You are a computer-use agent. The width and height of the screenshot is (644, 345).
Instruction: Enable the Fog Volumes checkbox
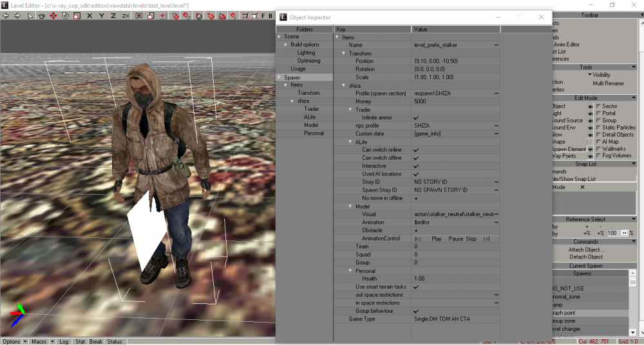click(598, 155)
